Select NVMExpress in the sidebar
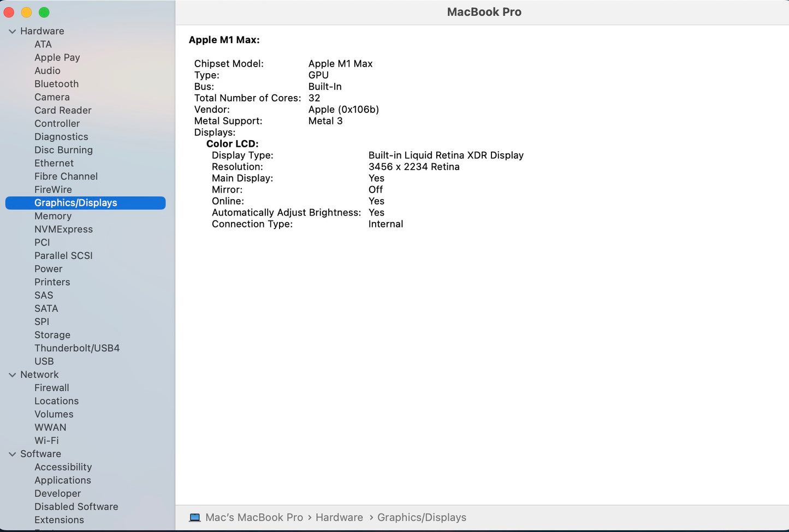Screen dimensions: 789x532 (63, 229)
